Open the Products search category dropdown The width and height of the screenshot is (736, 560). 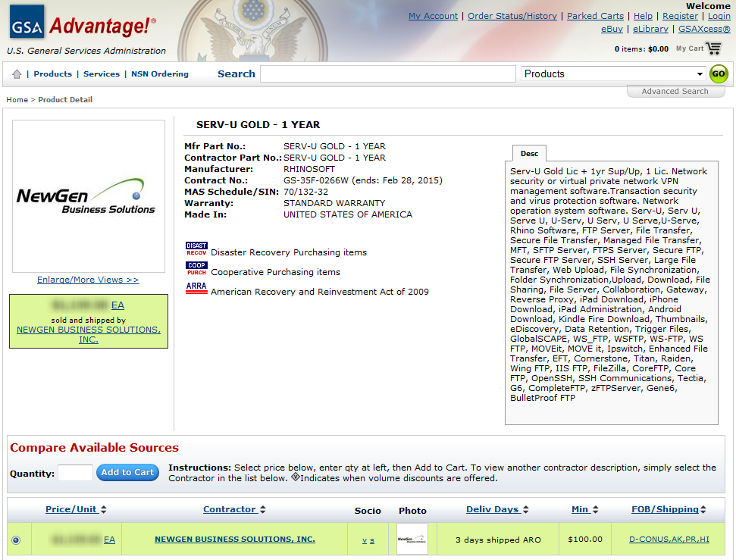613,74
